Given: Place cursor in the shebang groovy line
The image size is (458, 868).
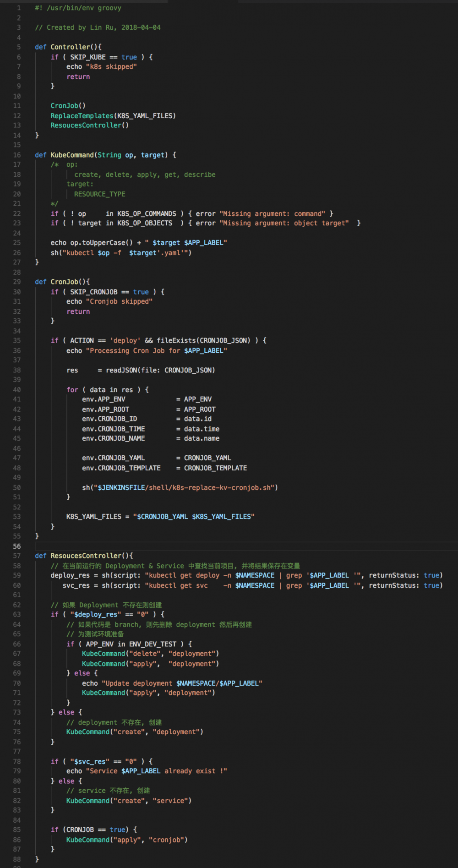Looking at the screenshot, I should coord(78,8).
